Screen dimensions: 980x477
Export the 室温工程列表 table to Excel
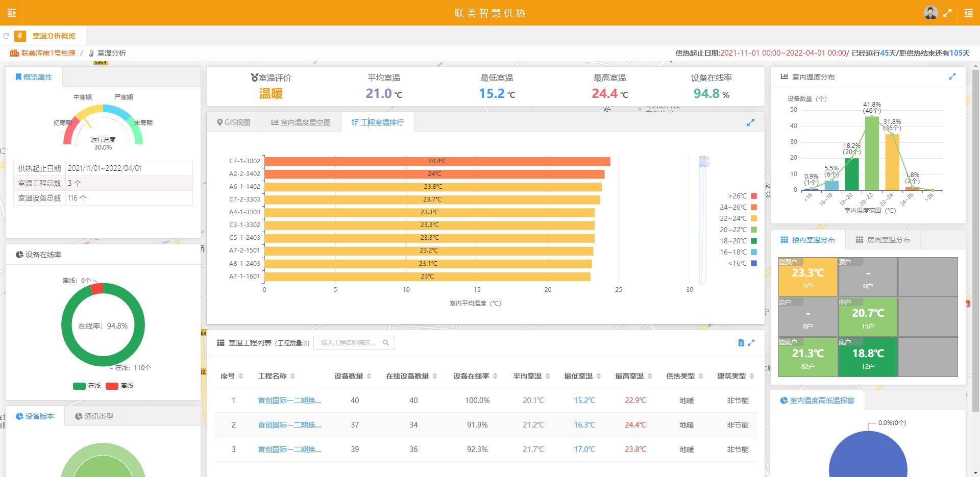tap(741, 343)
